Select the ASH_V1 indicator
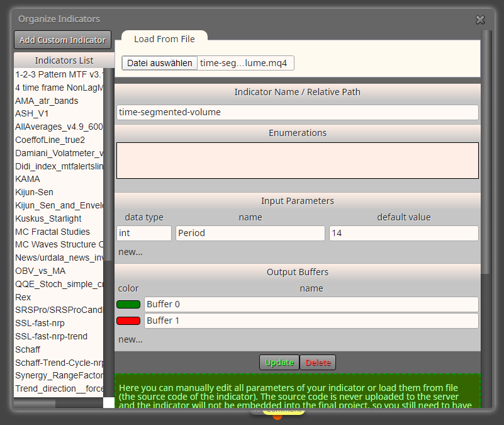This screenshot has height=425, width=504. pyautogui.click(x=59, y=113)
